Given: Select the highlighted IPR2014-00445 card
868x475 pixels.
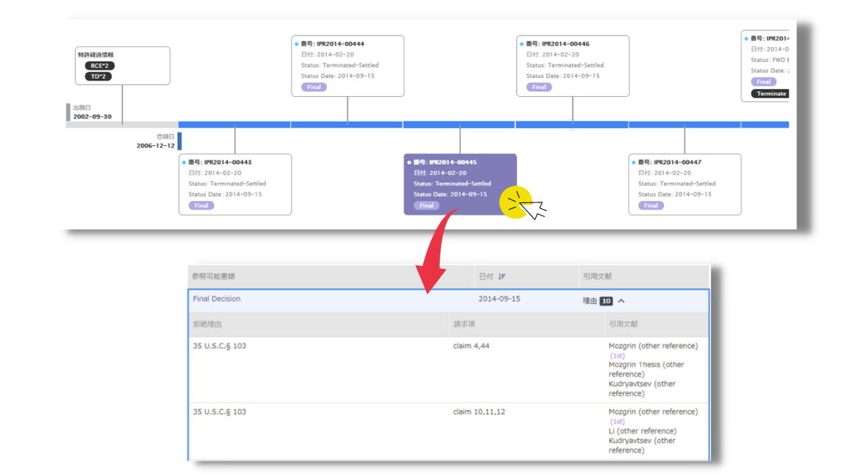Looking at the screenshot, I should 460,184.
